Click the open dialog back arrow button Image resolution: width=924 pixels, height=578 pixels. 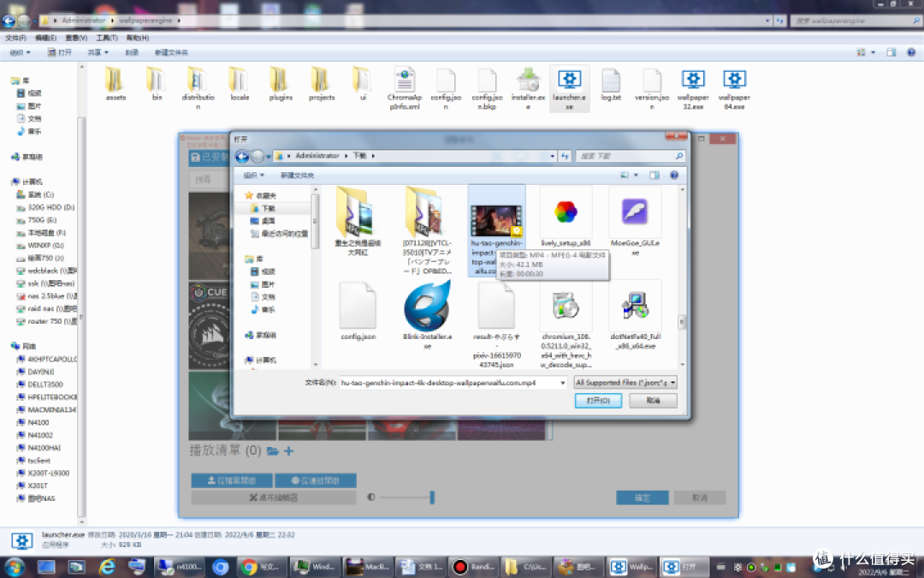[x=241, y=157]
